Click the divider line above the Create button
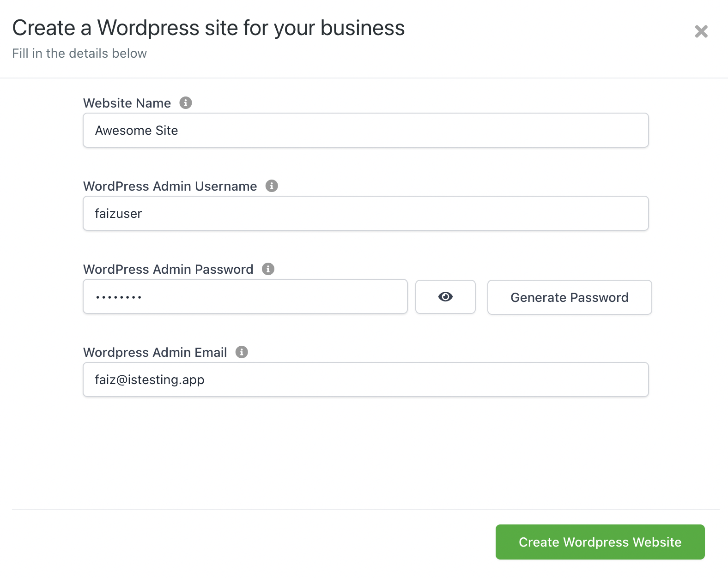Image resolution: width=728 pixels, height=578 pixels. coord(365,509)
